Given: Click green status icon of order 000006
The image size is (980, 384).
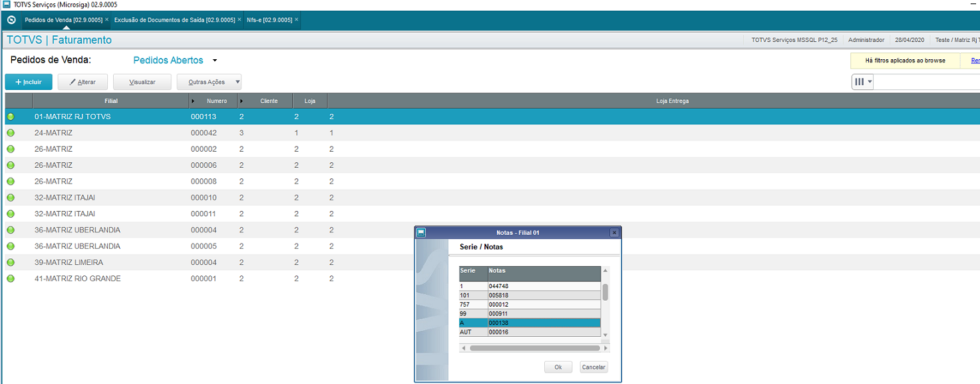Looking at the screenshot, I should (x=11, y=165).
